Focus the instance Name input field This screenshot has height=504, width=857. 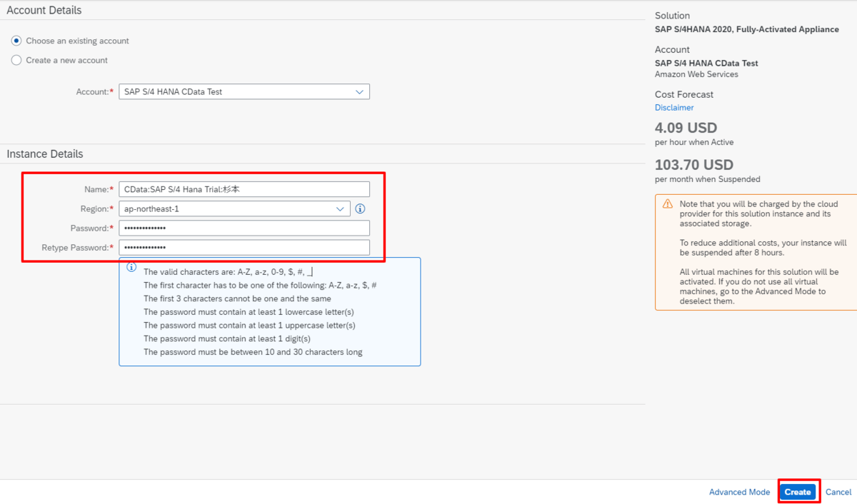[x=244, y=189]
